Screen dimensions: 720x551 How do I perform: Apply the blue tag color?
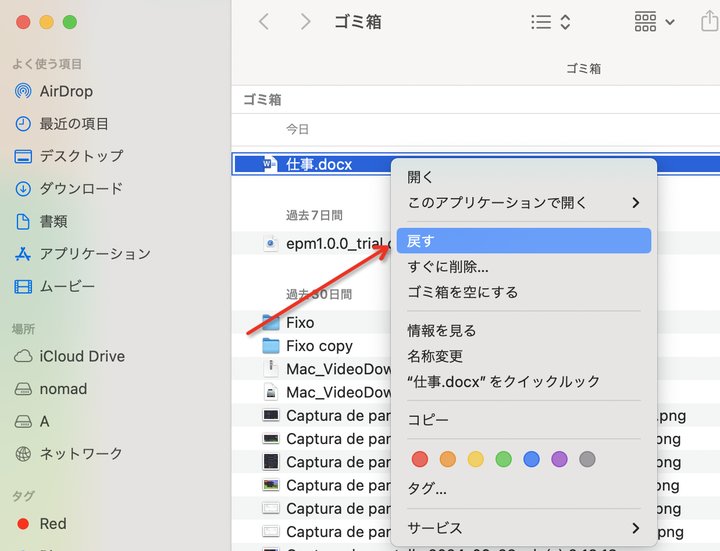click(x=531, y=459)
